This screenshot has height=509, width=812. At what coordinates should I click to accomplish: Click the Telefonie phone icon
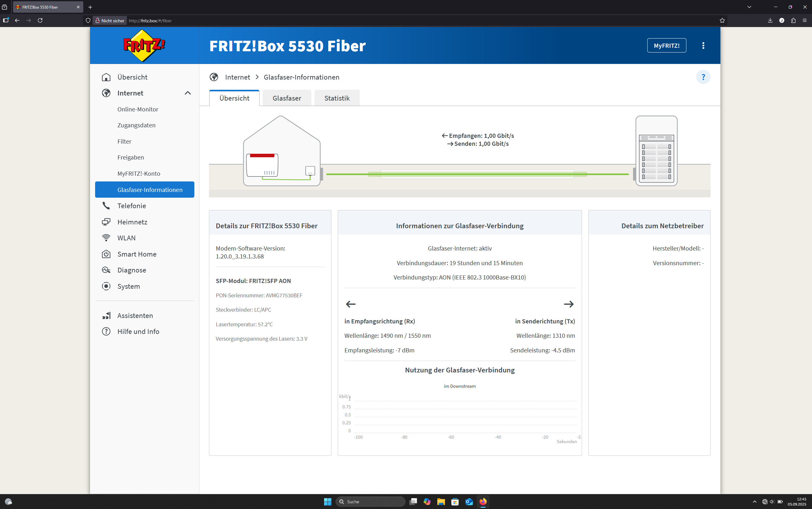pos(106,206)
